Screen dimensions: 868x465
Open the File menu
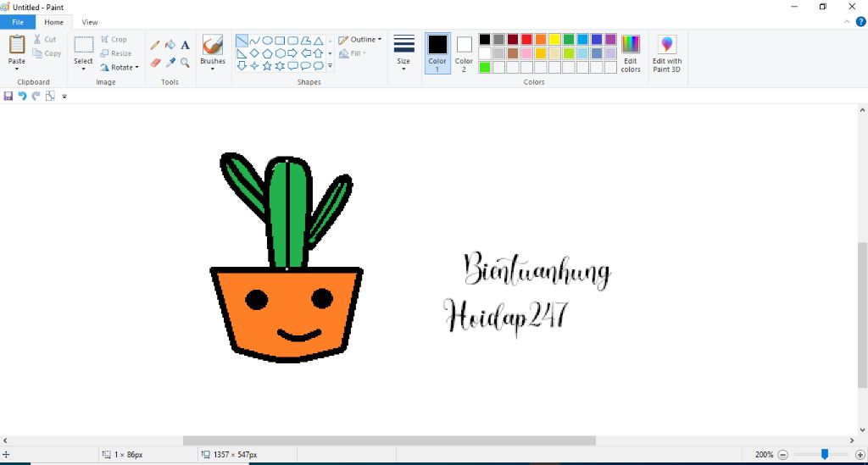[18, 22]
